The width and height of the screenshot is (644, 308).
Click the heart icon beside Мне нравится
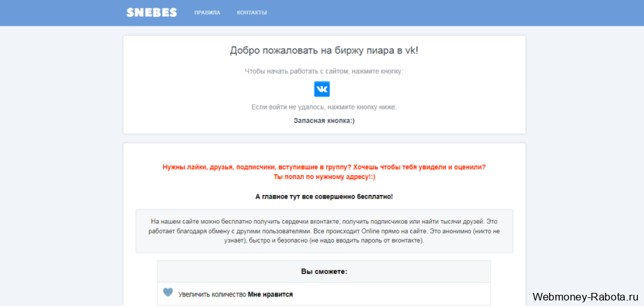(167, 292)
